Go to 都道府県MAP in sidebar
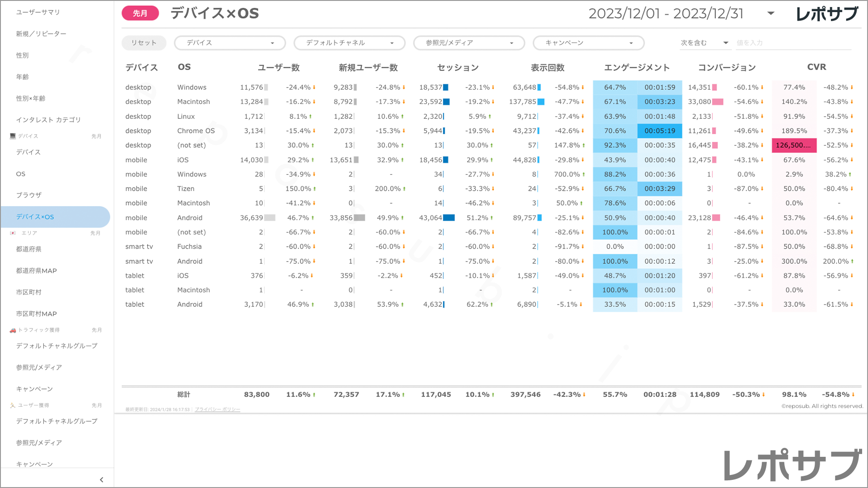868x488 pixels. point(37,271)
